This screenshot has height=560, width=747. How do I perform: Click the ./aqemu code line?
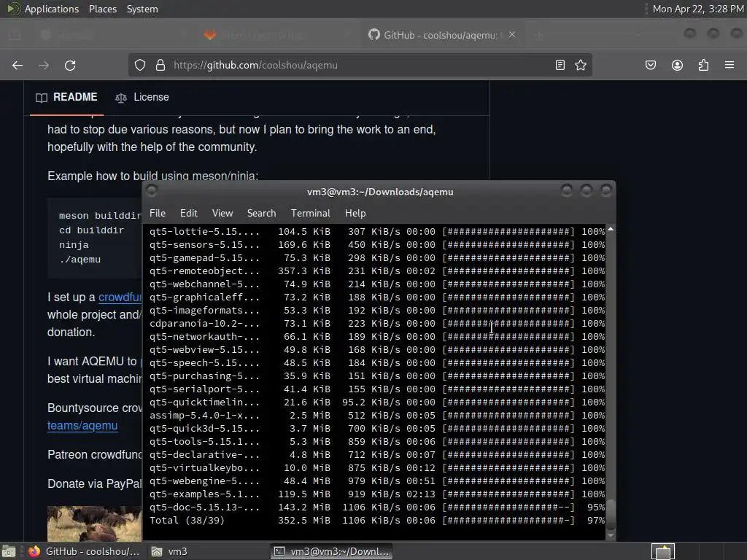click(x=80, y=260)
